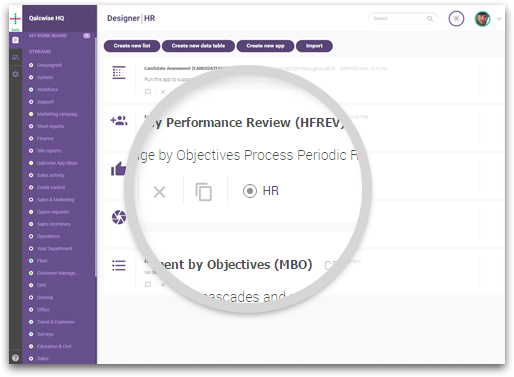This screenshot has height=377, width=514.
Task: Open the DRK stream
Action: click(x=42, y=285)
